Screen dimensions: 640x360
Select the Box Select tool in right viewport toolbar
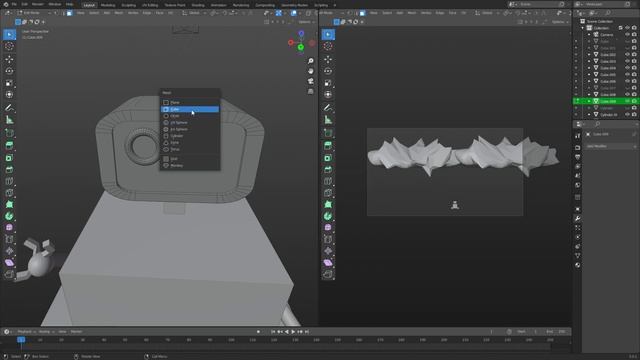[328, 34]
